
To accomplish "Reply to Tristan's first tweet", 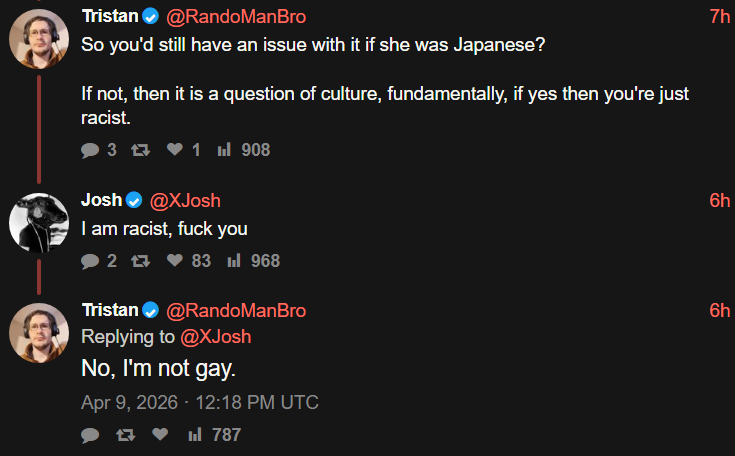I will pyautogui.click(x=90, y=150).
